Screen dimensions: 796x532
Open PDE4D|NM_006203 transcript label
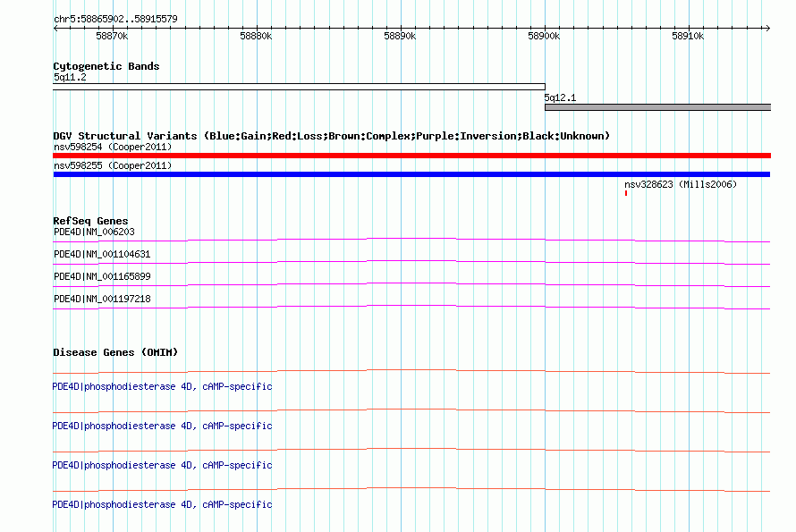(x=95, y=232)
